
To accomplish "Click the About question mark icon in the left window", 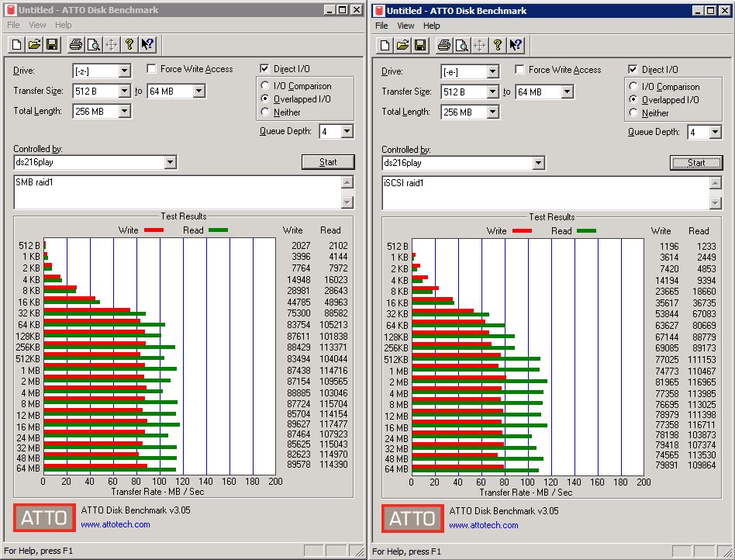I will coord(129,44).
